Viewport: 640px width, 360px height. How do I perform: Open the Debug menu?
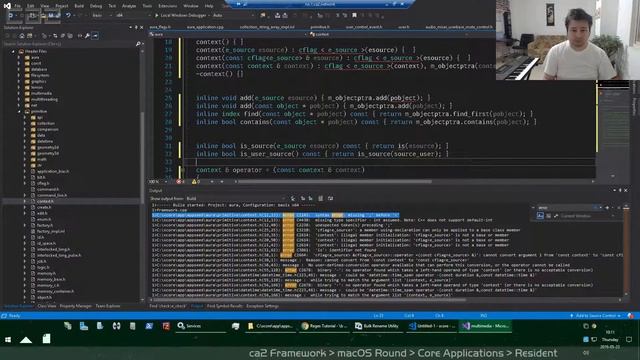(x=96, y=6)
